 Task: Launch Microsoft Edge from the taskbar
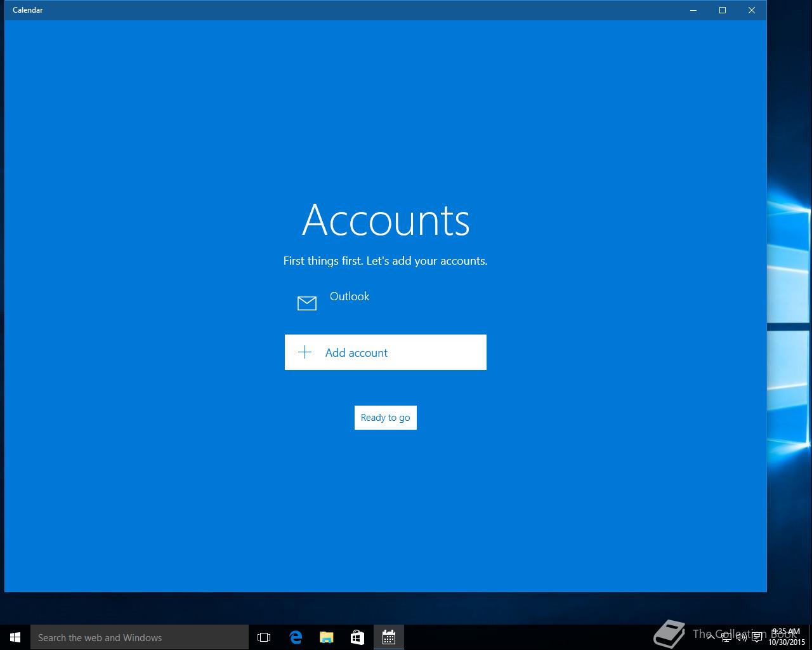pyautogui.click(x=296, y=637)
